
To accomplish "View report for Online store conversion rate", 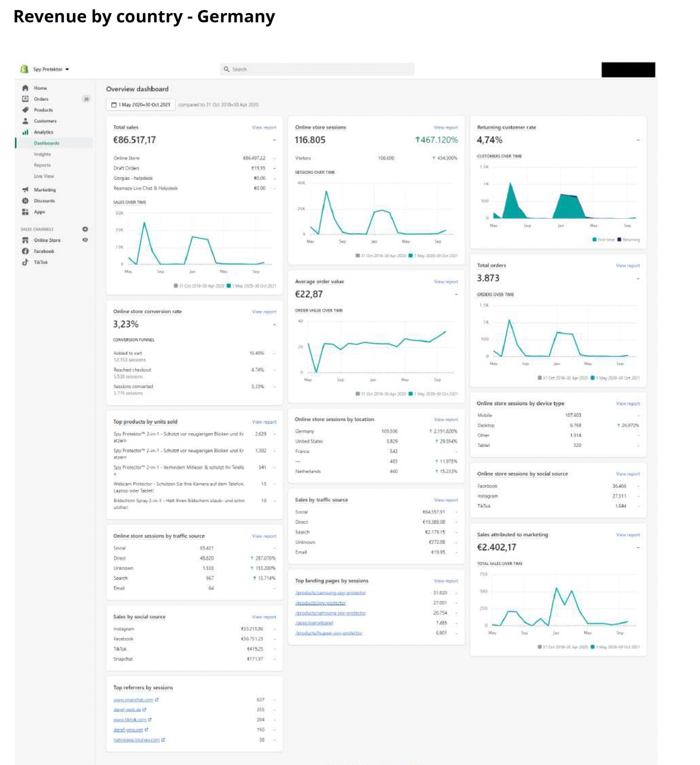I will coord(264,312).
